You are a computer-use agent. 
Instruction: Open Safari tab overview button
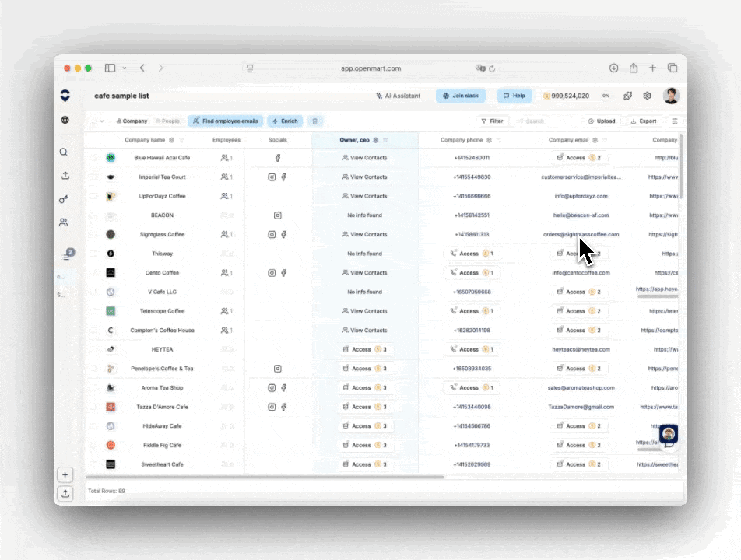coord(672,68)
